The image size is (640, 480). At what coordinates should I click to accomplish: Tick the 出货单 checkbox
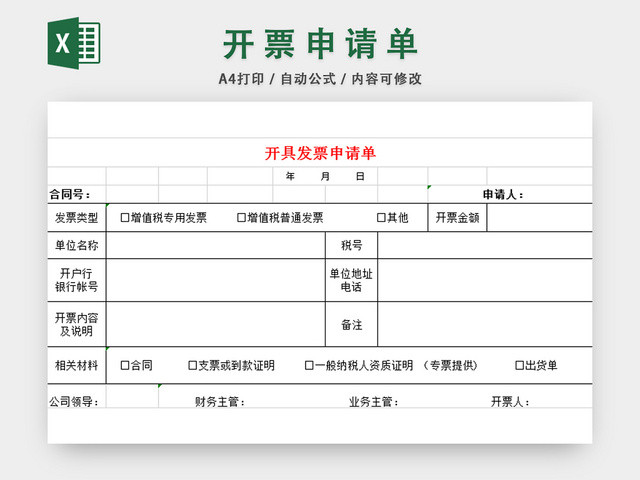[519, 365]
